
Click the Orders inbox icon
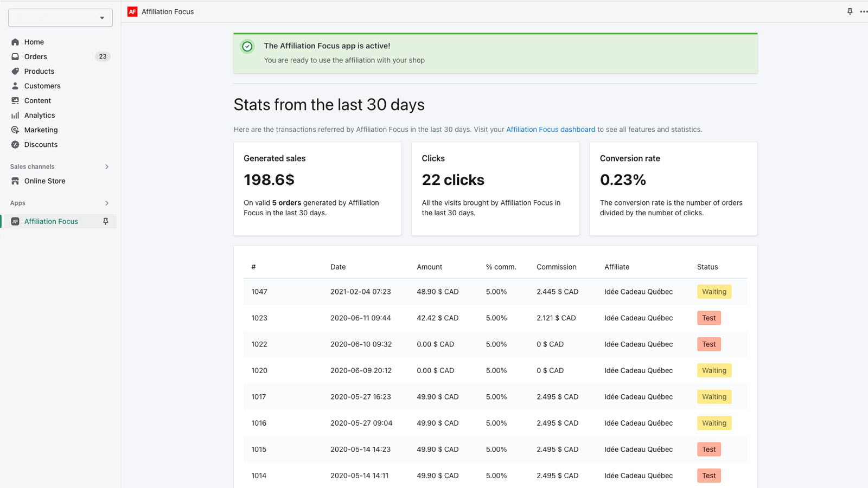pyautogui.click(x=15, y=56)
